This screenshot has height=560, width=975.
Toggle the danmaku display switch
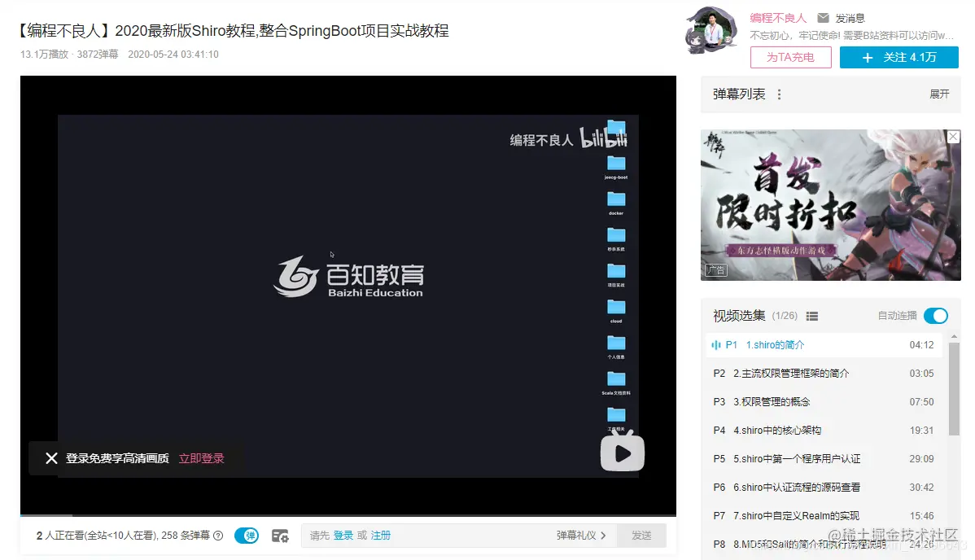[247, 536]
